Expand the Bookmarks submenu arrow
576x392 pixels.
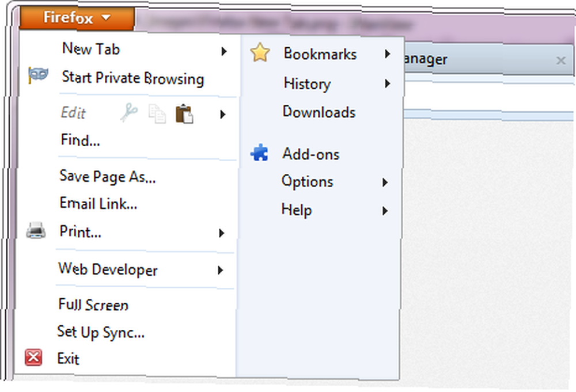387,54
